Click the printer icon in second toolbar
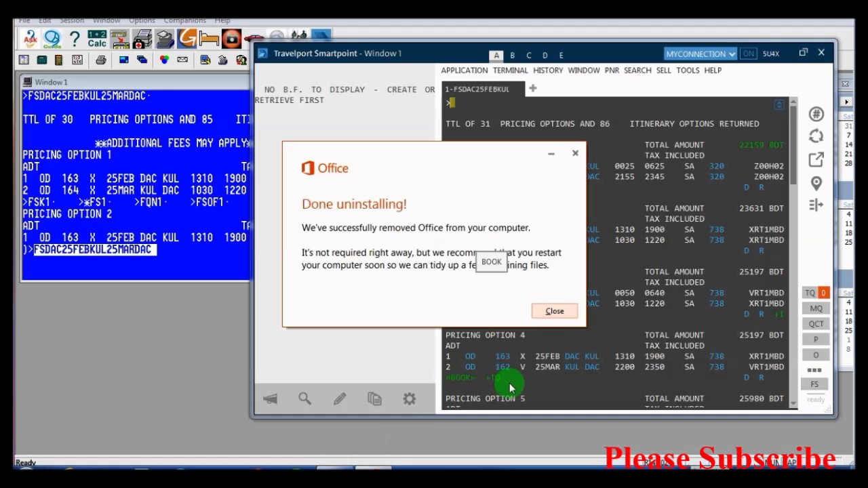 click(x=100, y=60)
